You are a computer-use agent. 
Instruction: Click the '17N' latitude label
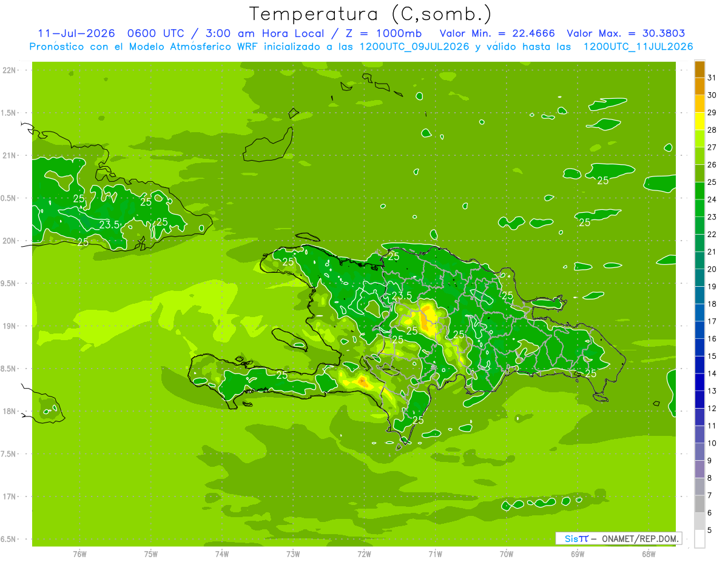[10, 497]
